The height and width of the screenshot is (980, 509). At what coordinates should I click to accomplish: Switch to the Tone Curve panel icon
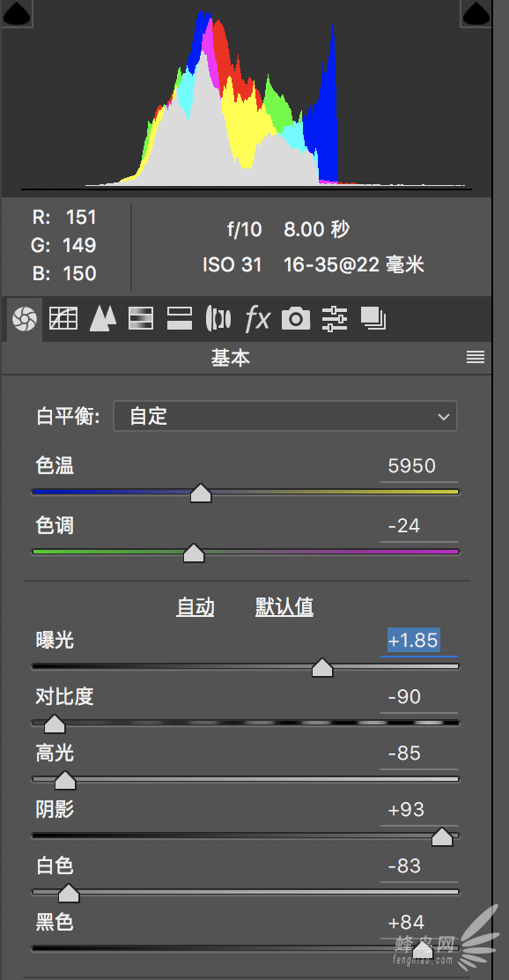63,319
